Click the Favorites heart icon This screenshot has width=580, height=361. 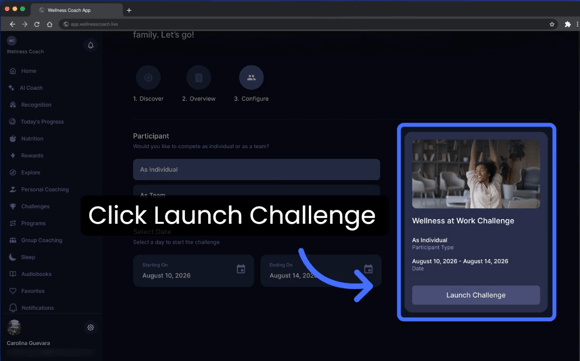[13, 291]
